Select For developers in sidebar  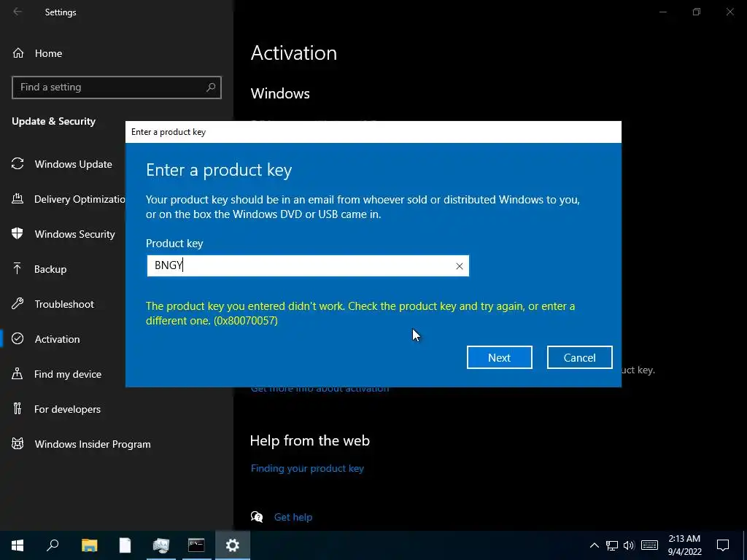(x=67, y=409)
